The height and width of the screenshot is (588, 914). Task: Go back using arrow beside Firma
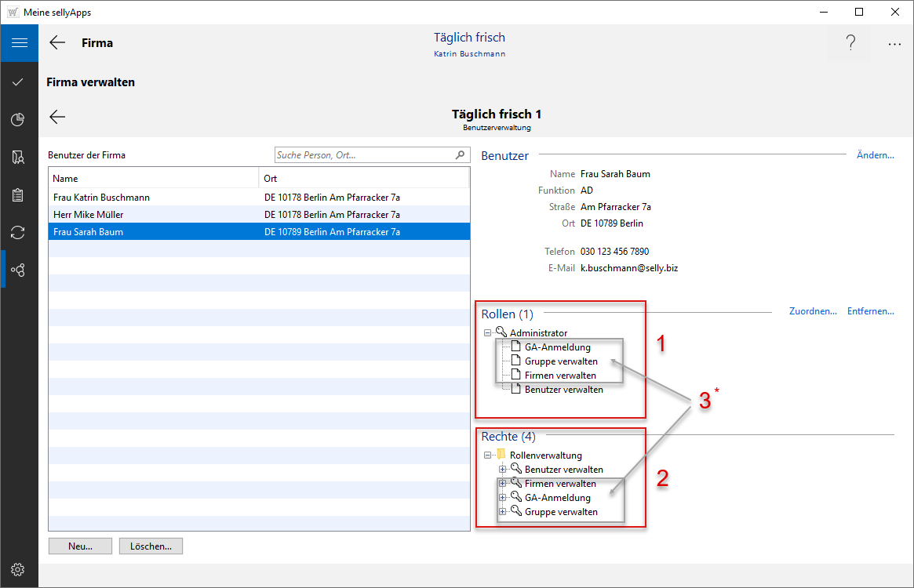[x=57, y=43]
